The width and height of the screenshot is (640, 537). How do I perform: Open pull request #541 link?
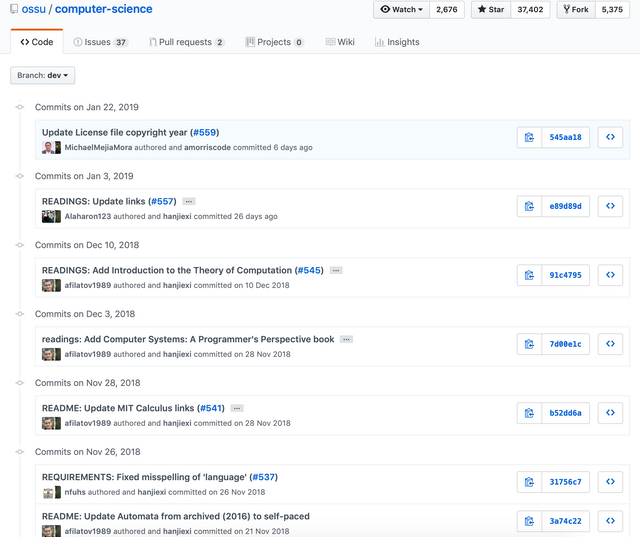pyautogui.click(x=211, y=408)
